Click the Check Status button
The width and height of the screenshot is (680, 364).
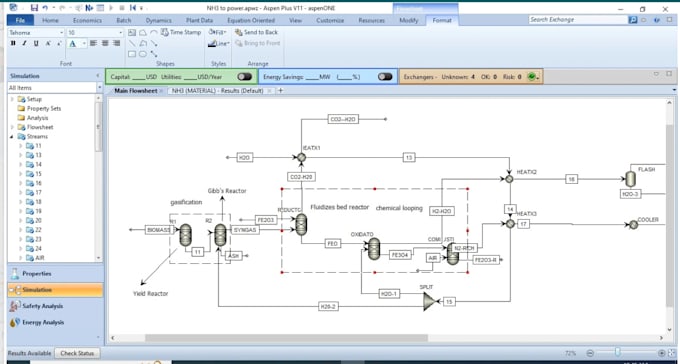point(77,353)
